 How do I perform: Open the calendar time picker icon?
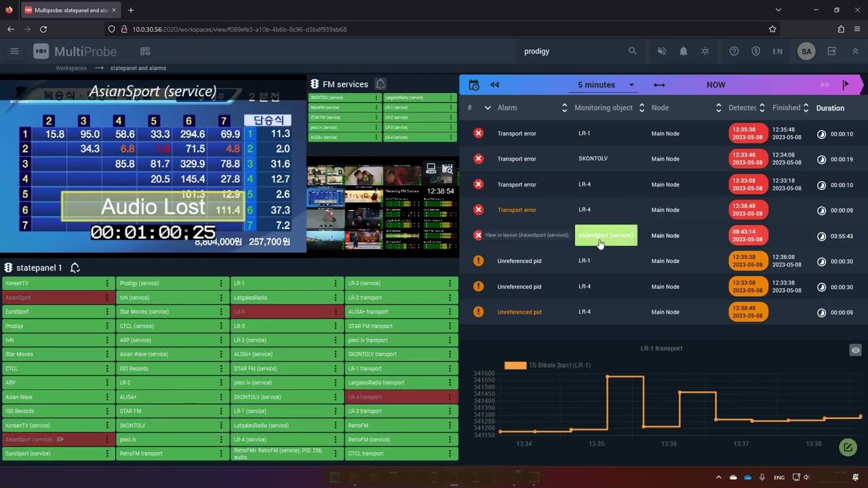[x=474, y=85]
